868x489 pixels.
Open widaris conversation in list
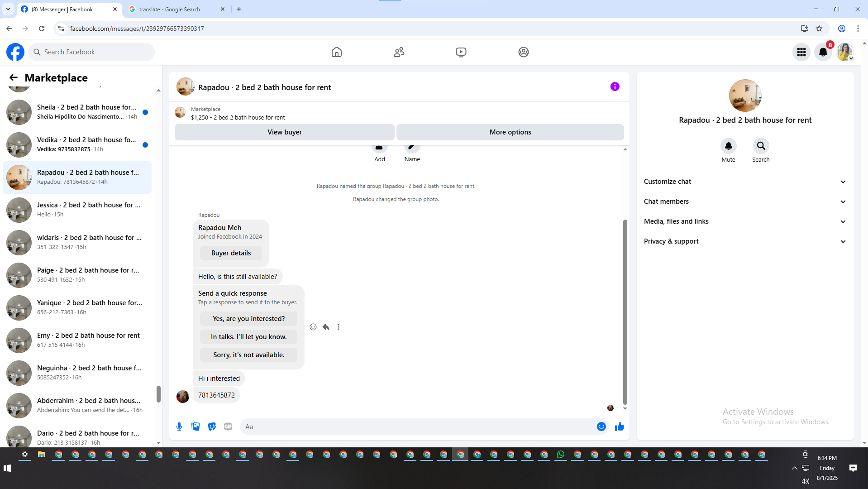77,243
